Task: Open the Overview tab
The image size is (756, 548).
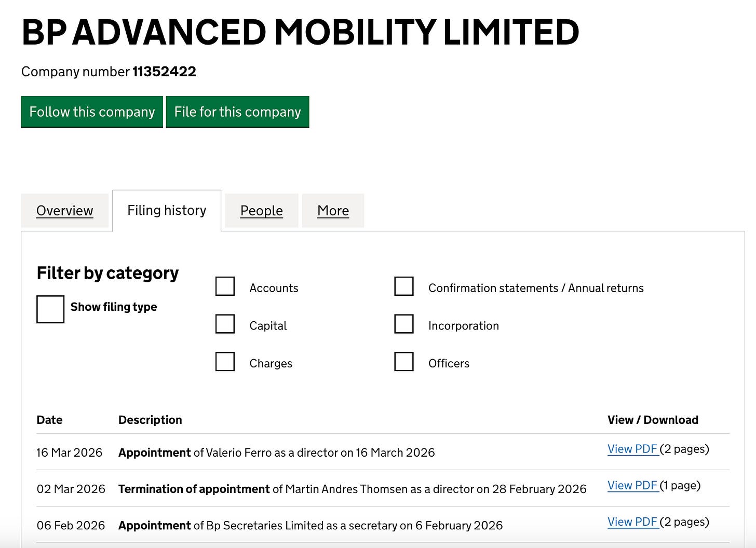Action: click(x=65, y=211)
